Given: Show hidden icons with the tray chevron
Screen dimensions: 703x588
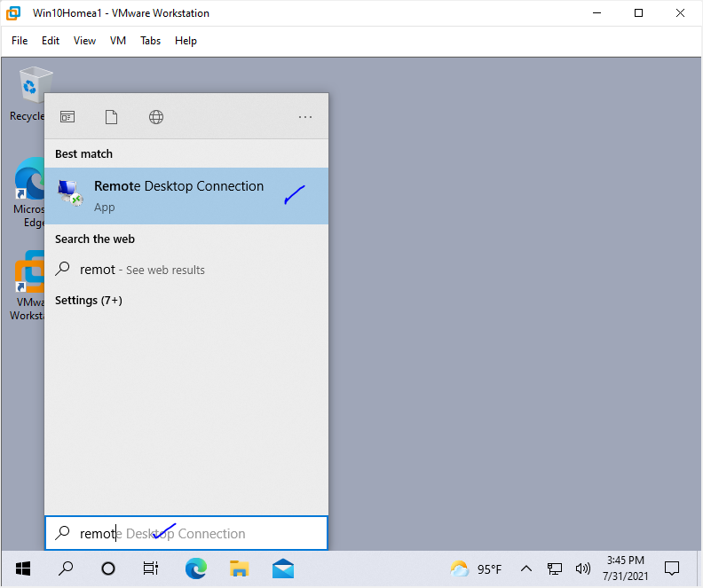Looking at the screenshot, I should pyautogui.click(x=526, y=568).
